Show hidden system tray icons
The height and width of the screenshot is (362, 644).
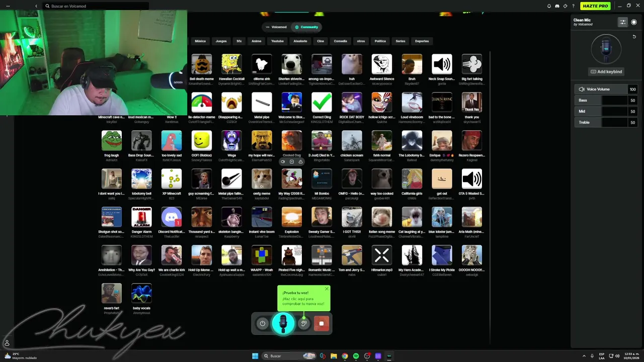coord(584,356)
